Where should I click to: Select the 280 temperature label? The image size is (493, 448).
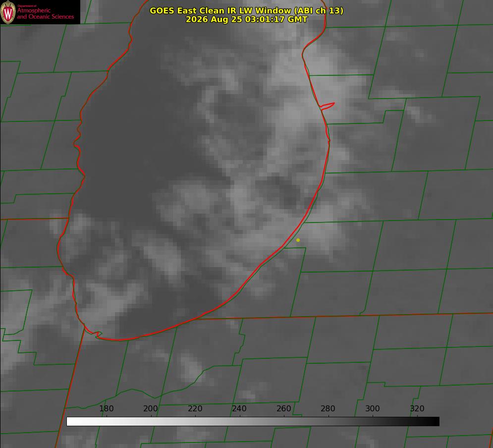pos(328,408)
